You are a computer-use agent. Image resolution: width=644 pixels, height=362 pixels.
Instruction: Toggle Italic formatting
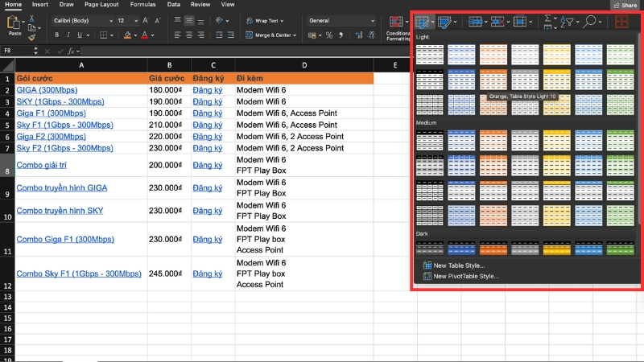coord(68,35)
